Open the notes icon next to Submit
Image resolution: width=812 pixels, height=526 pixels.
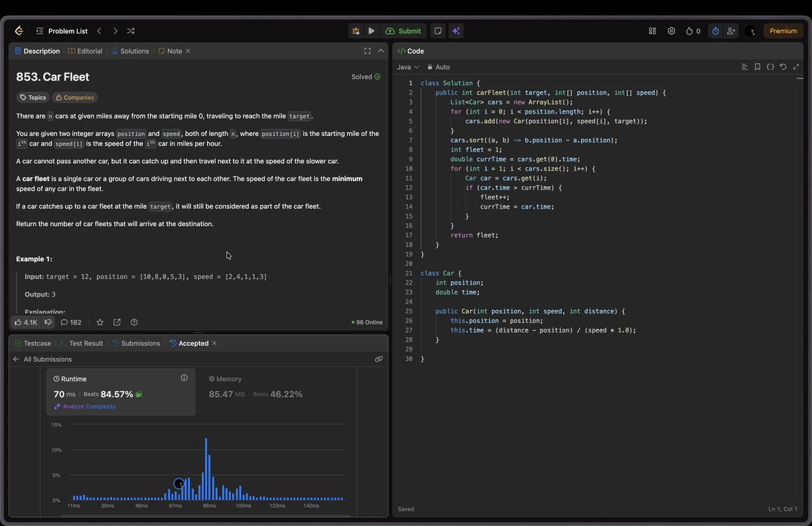(x=437, y=30)
